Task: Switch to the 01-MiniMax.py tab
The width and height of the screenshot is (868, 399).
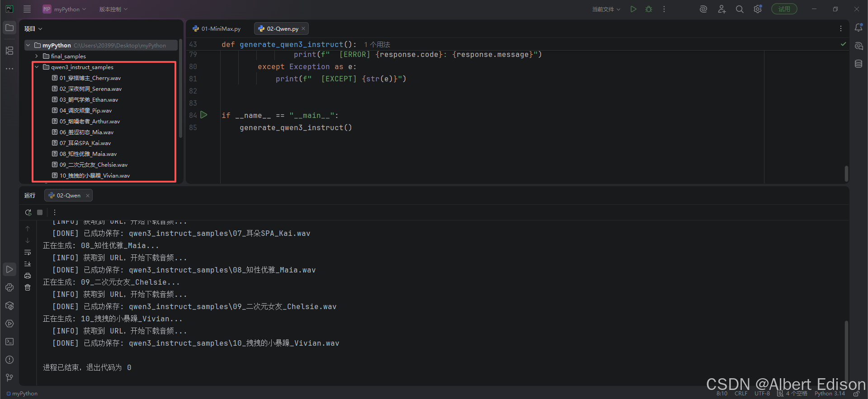Action: click(217, 28)
